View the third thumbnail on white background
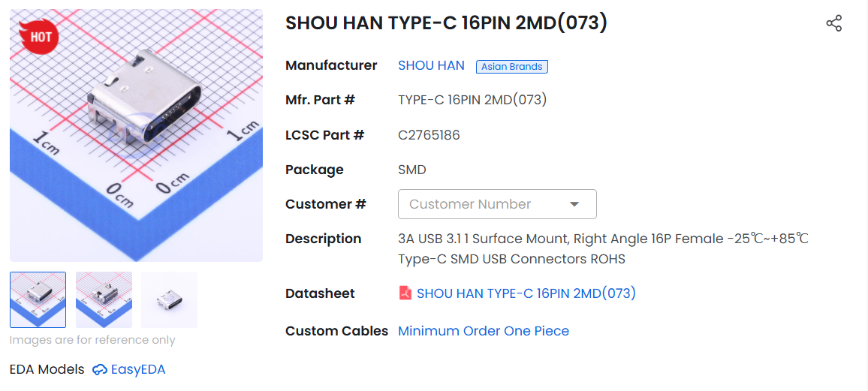 [x=169, y=299]
